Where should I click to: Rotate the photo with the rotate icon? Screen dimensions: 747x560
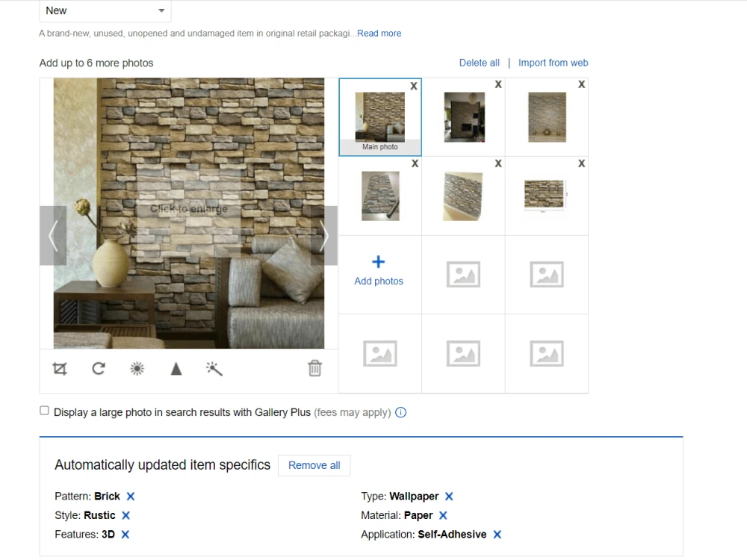point(99,369)
